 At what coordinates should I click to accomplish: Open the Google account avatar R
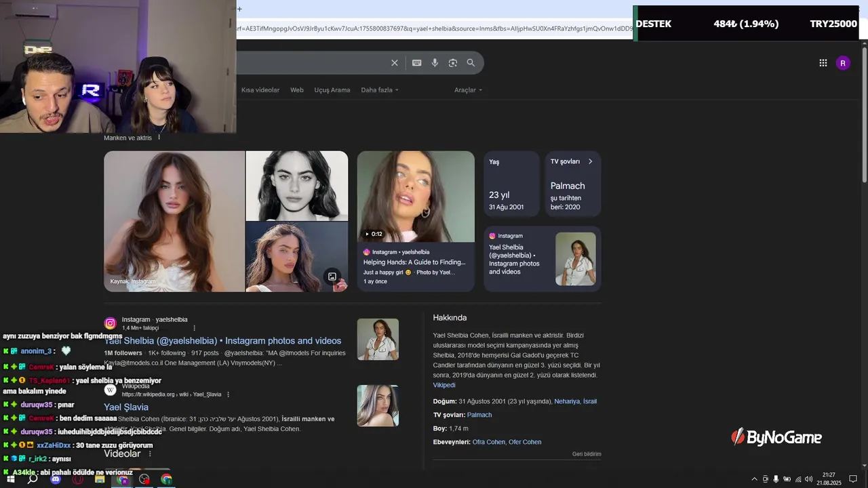point(843,63)
